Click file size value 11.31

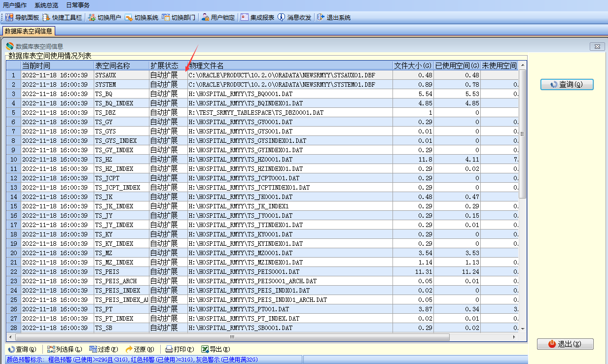click(x=413, y=271)
